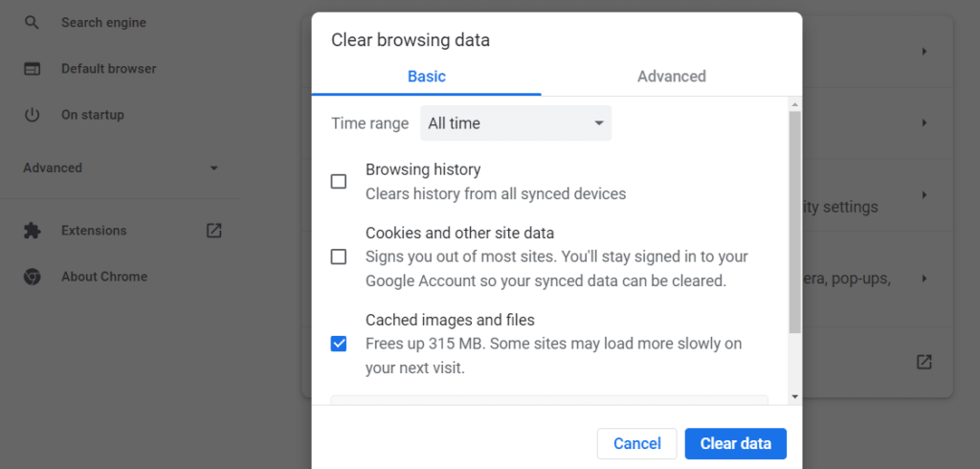Click the On startup power icon
The height and width of the screenshot is (469, 980).
(x=32, y=115)
